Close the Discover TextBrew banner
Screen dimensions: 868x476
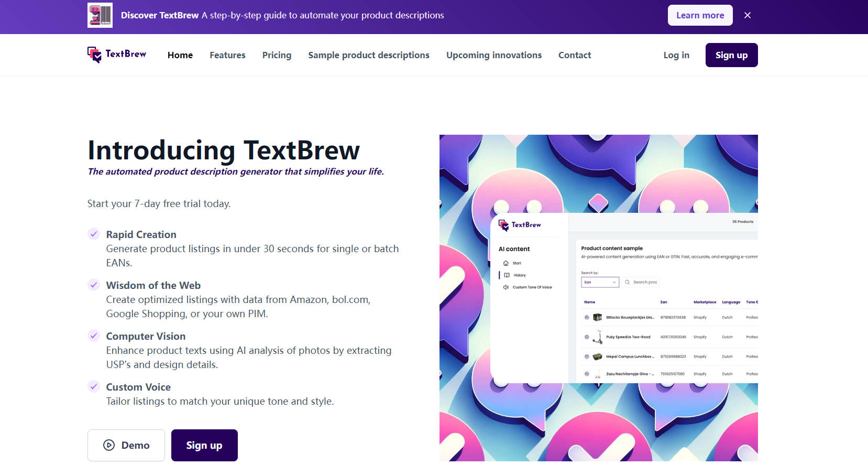(x=748, y=15)
